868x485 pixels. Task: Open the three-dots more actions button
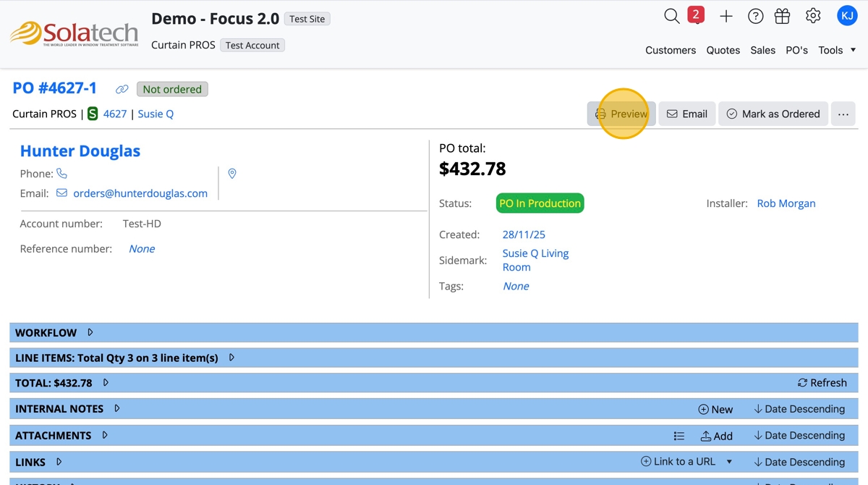(x=843, y=114)
